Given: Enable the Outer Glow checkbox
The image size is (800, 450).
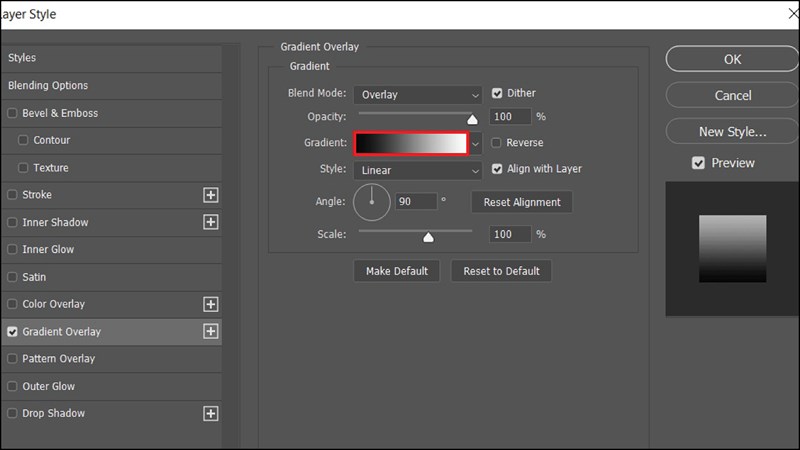Looking at the screenshot, I should pos(12,386).
